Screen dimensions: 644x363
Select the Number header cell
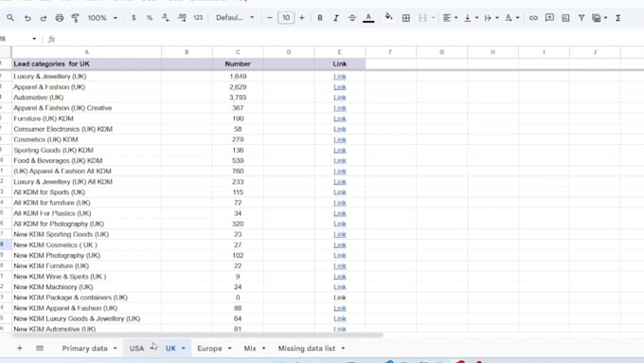click(x=238, y=64)
